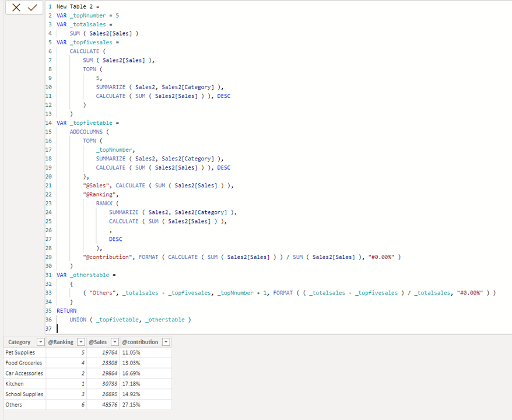Click the UNION function on line 36
The height and width of the screenshot is (420, 512).
(x=78, y=320)
